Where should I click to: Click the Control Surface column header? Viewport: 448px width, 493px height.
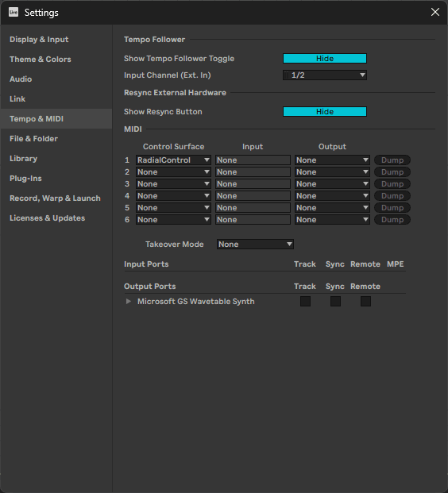[173, 147]
